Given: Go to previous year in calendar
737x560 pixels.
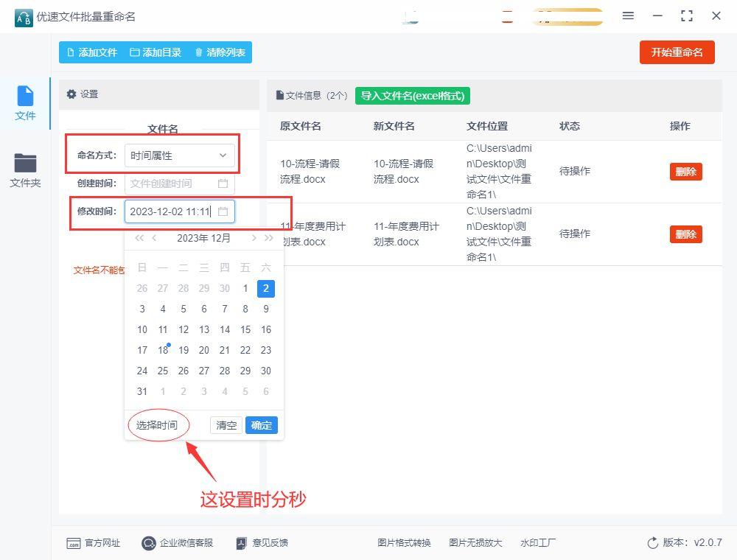Looking at the screenshot, I should click(139, 238).
